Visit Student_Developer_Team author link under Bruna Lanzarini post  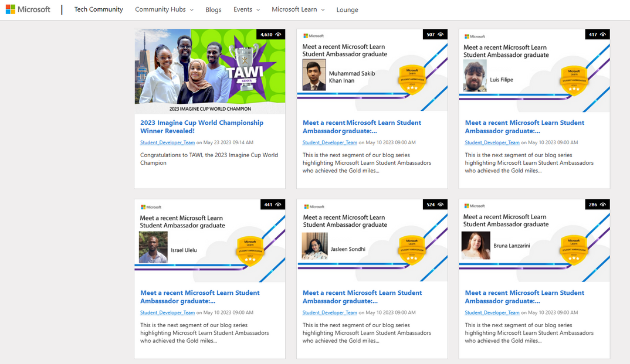click(x=492, y=312)
